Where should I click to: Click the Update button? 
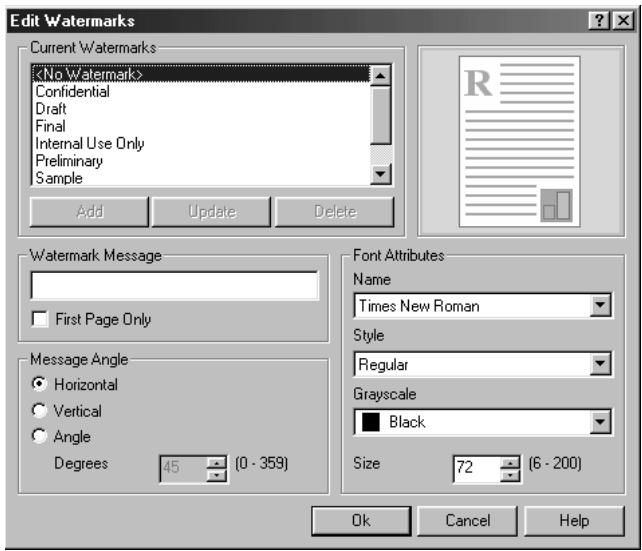coord(212,212)
